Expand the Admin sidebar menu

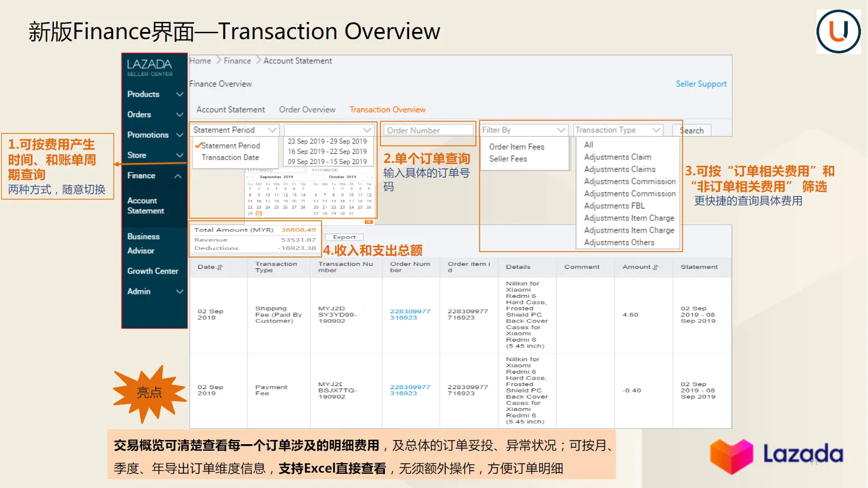click(154, 291)
